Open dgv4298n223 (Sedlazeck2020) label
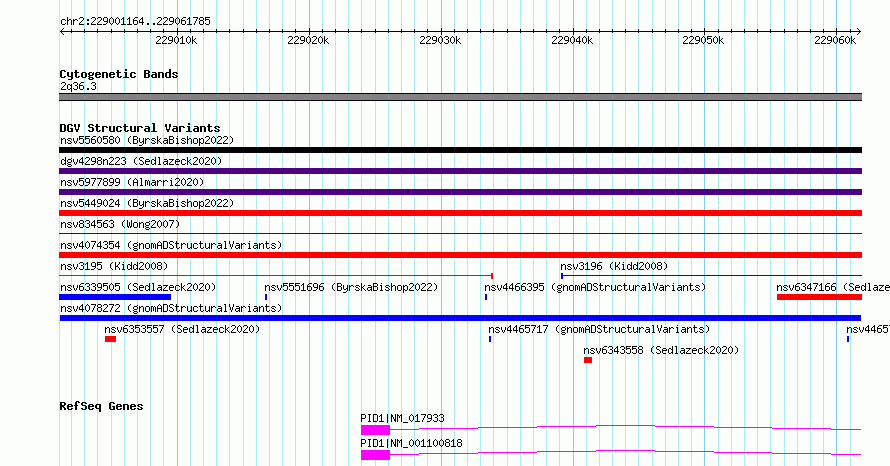 coord(141,161)
